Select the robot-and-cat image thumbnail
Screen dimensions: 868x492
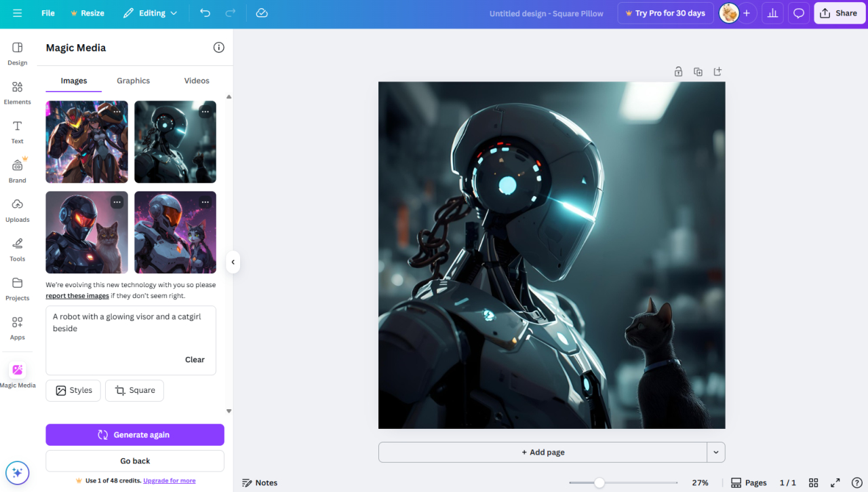86,232
